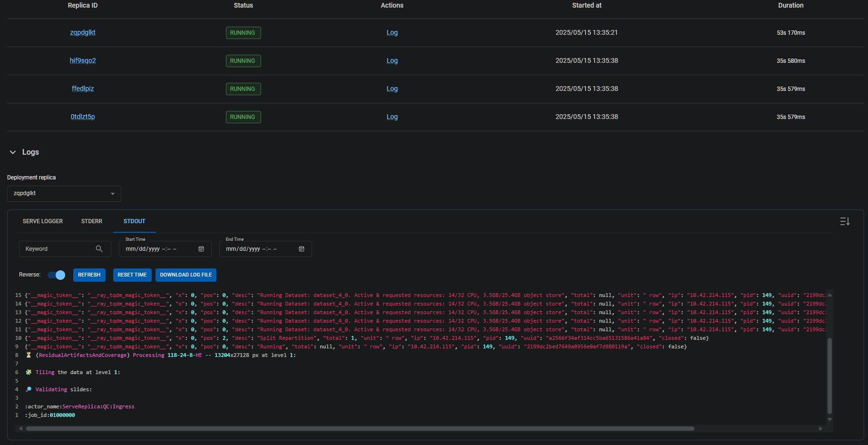Screen dimensions: 868x445
Task: Click the Actions column header
Action: (392, 5)
